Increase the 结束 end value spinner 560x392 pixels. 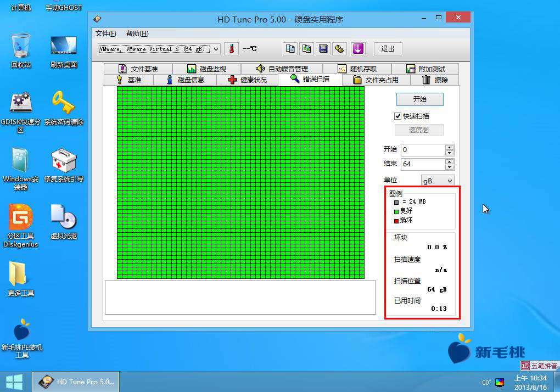(x=449, y=161)
